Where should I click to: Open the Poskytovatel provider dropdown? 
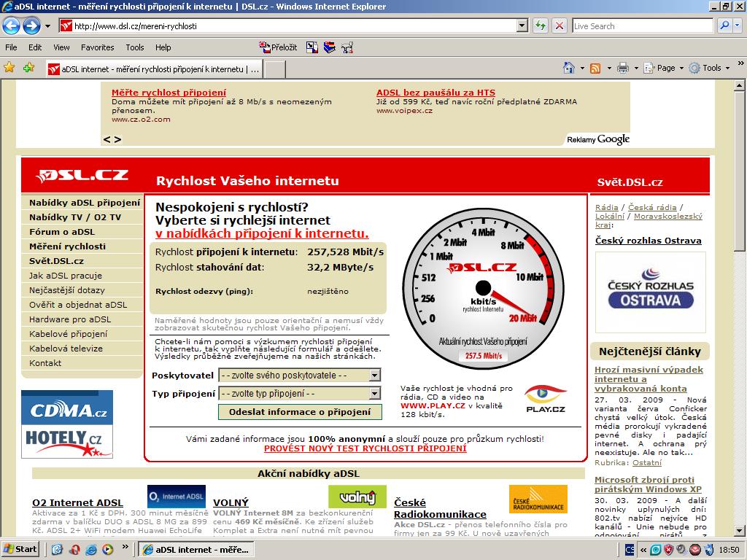pyautogui.click(x=373, y=376)
